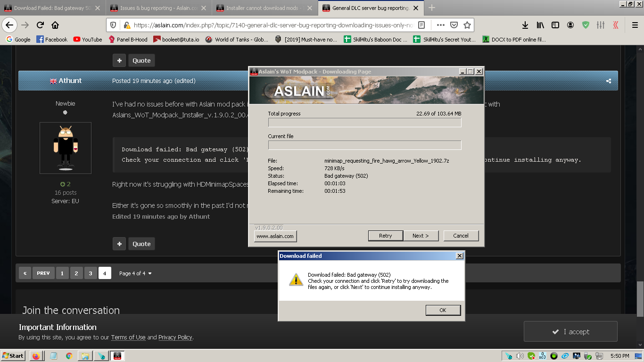Close the 'Issues & bug reporting' tab
The height and width of the screenshot is (362, 644).
(x=204, y=8)
